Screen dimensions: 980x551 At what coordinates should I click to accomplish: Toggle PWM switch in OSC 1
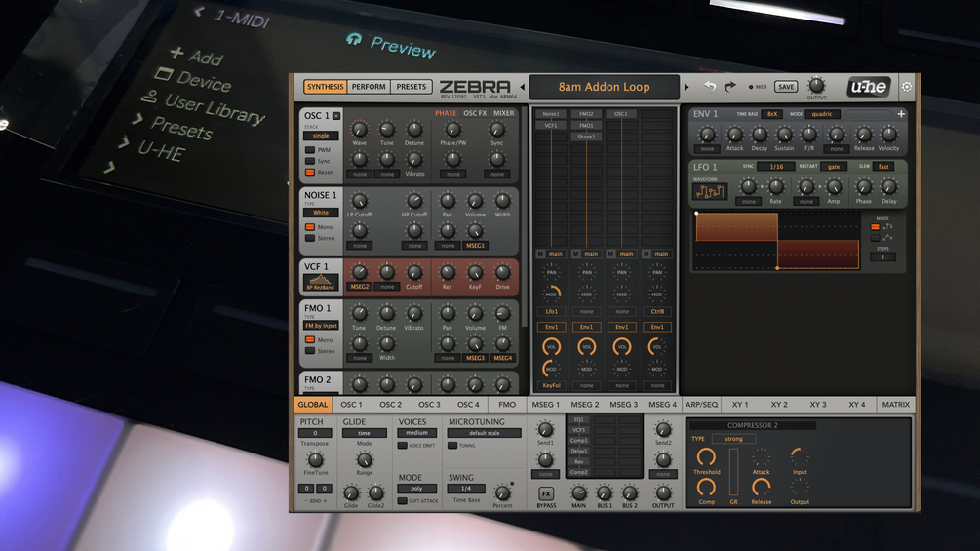point(309,150)
